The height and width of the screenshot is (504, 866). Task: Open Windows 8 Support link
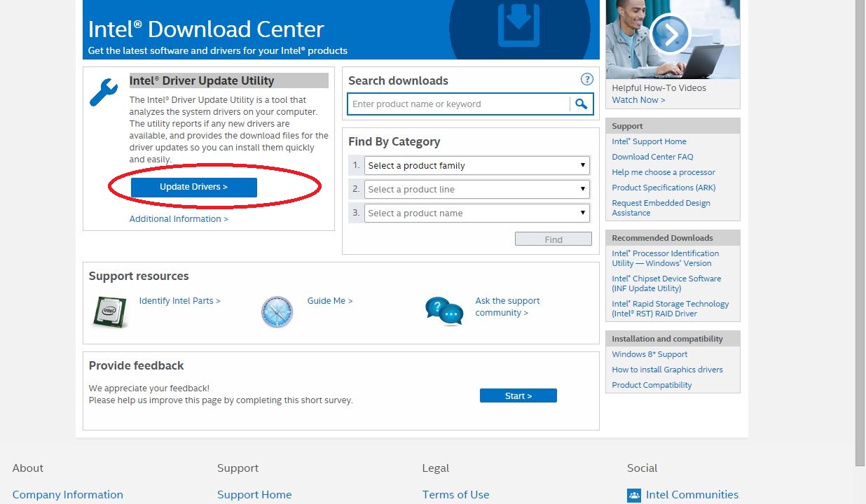[650, 354]
